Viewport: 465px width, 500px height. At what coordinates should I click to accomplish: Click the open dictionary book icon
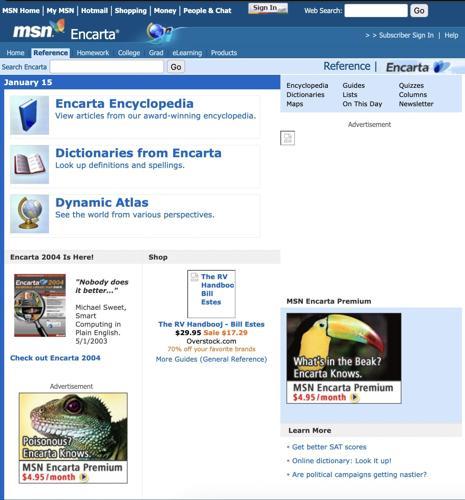pyautogui.click(x=30, y=164)
